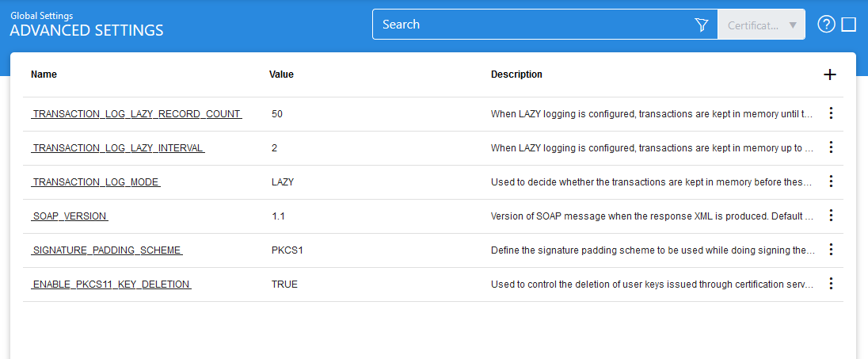Open options menu for ENABLE_PKCS11_KEY_DELETION row
The width and height of the screenshot is (868, 359).
(x=831, y=284)
